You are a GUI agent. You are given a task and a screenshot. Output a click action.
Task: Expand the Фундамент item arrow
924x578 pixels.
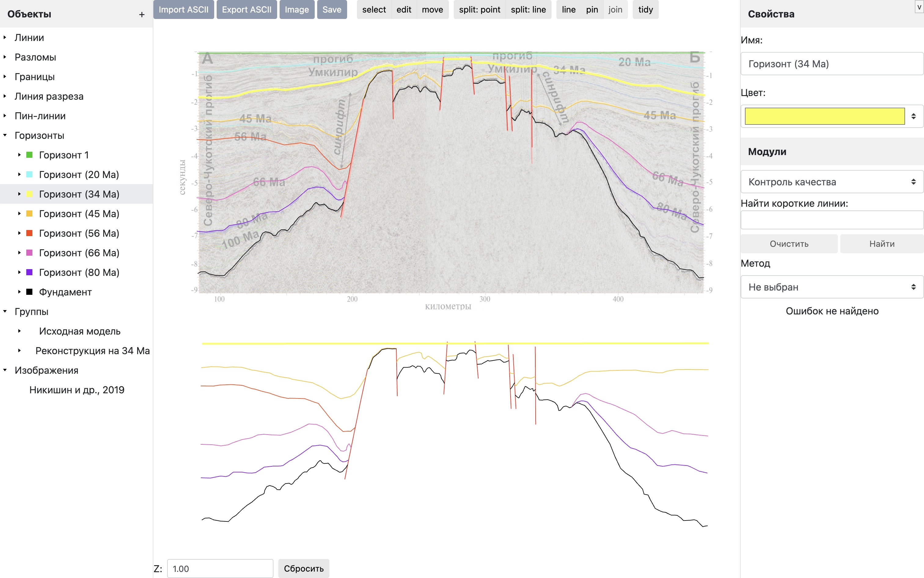pos(20,292)
